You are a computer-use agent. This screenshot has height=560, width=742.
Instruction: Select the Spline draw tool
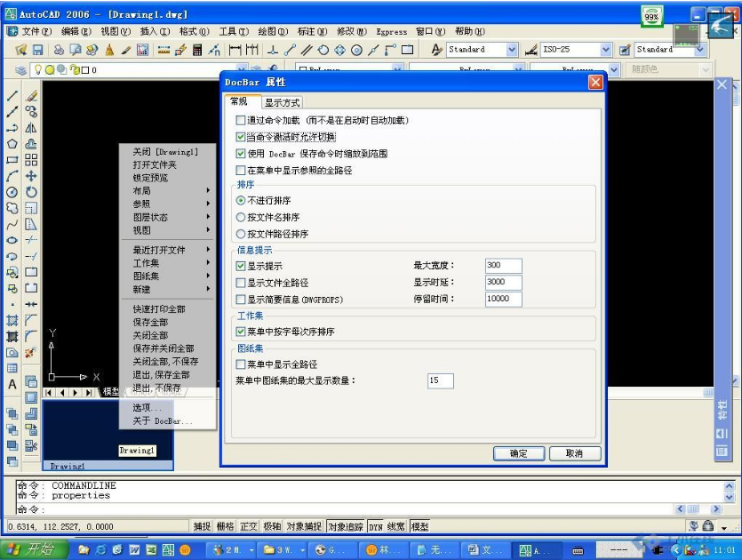[x=12, y=224]
